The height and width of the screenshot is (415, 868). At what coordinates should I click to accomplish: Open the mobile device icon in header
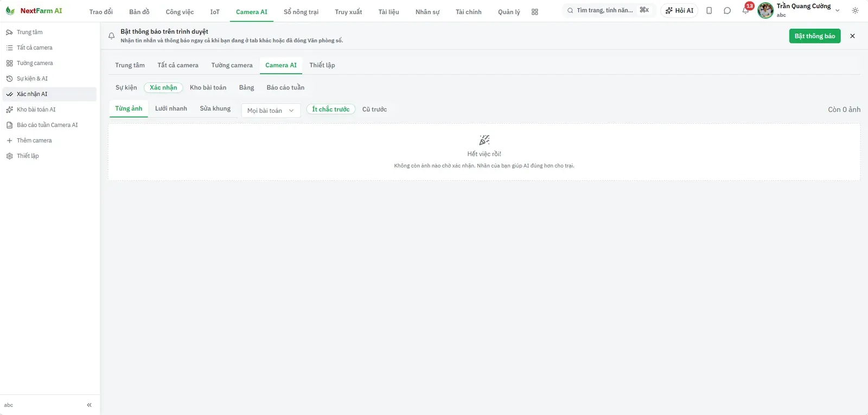tap(709, 10)
